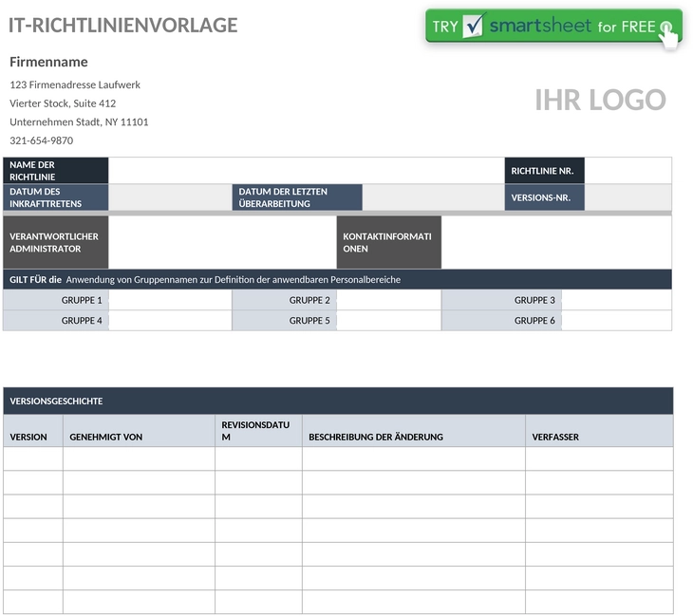
Task: Click the empty field next to GRUPPE 5
Action: pos(389,321)
